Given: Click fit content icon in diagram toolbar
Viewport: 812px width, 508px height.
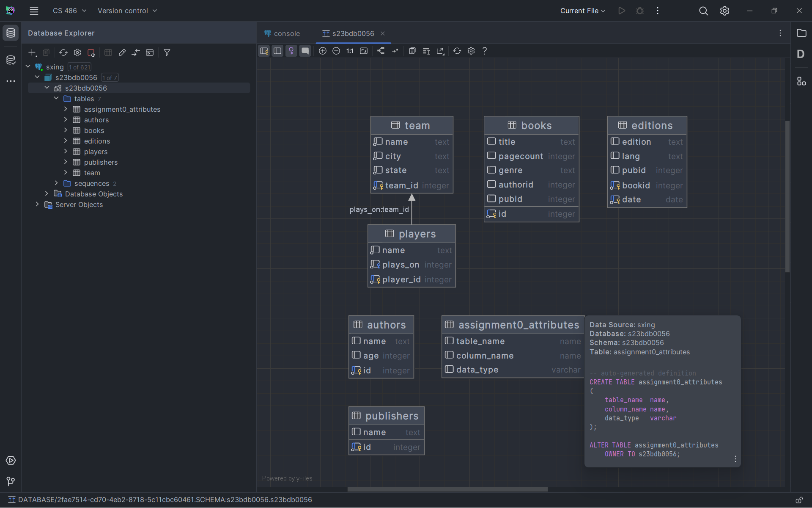Looking at the screenshot, I should tap(364, 51).
